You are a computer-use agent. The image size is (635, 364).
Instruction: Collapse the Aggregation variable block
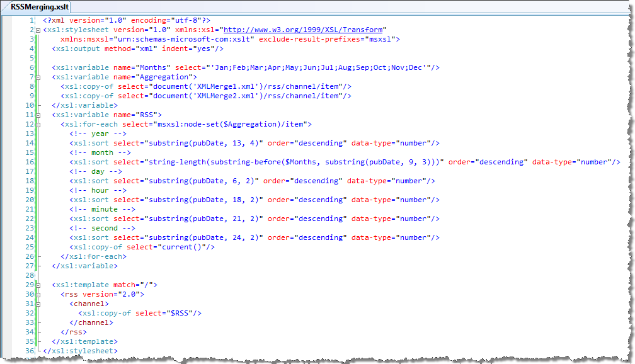coord(38,77)
